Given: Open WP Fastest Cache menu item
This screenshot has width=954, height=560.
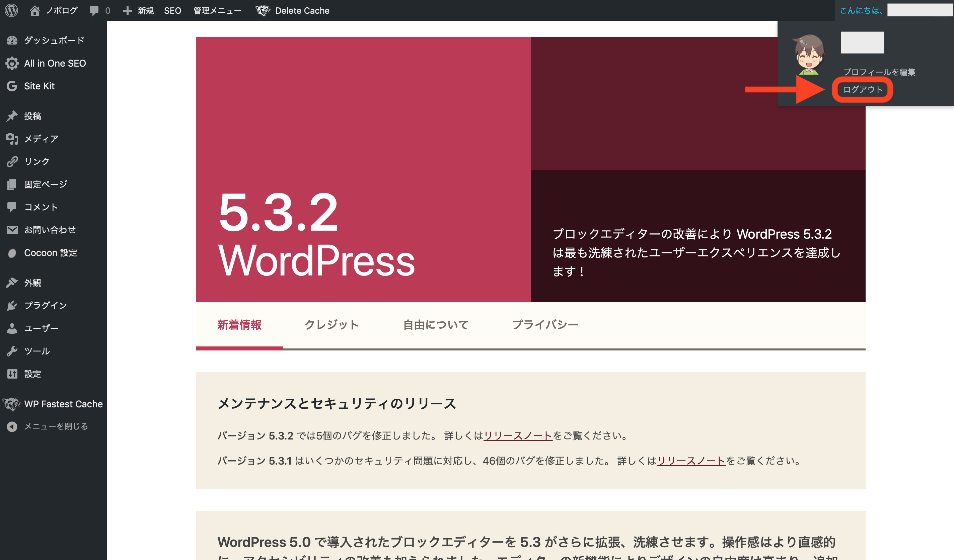Looking at the screenshot, I should click(x=63, y=404).
